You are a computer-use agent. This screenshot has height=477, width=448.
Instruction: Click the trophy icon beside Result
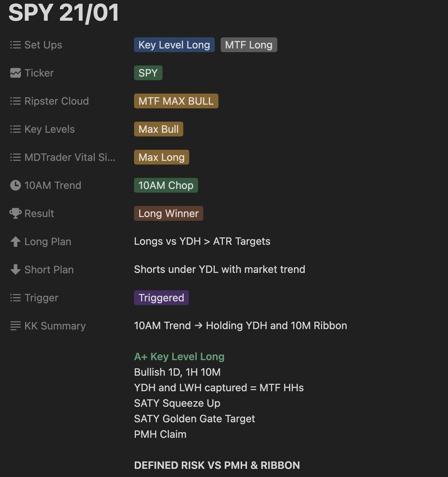tap(16, 213)
